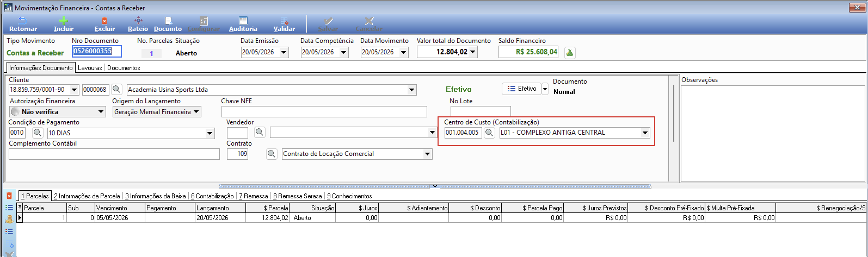The width and height of the screenshot is (868, 257).
Task: Expand L01 - COMPLEXO ANTIGA CENTRAL dropdown
Action: coord(645,133)
